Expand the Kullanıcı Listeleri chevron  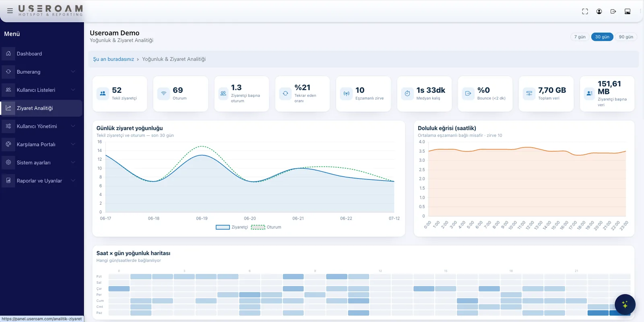click(x=73, y=90)
